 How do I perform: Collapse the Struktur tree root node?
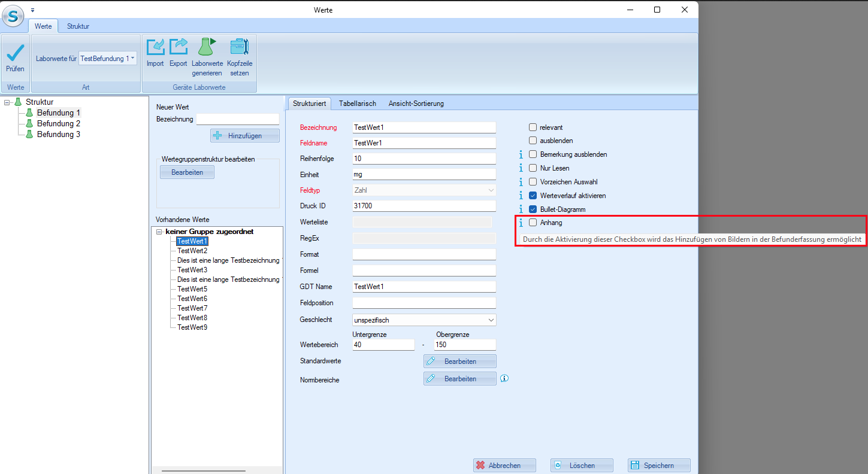(7, 102)
